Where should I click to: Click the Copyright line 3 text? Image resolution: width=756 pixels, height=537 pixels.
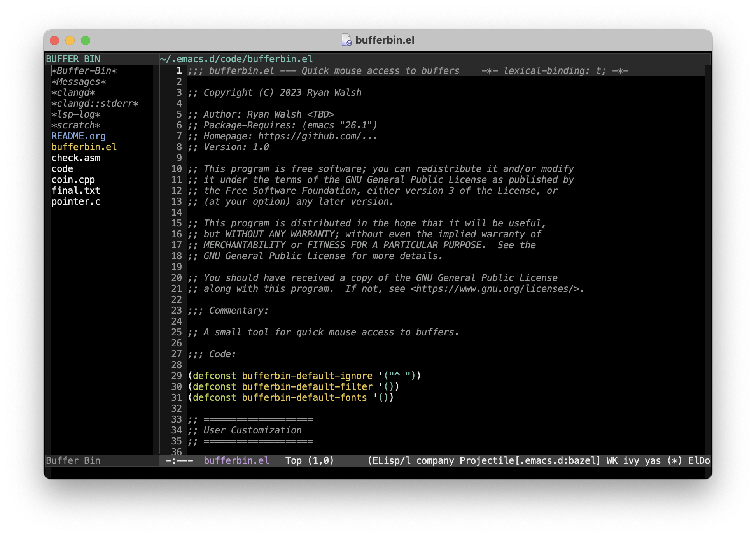275,93
